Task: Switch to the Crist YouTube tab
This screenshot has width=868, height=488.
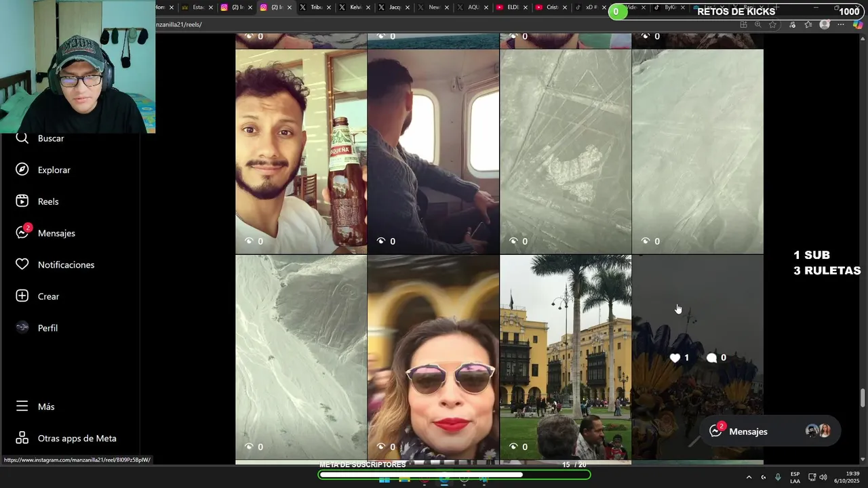Action: [552, 7]
